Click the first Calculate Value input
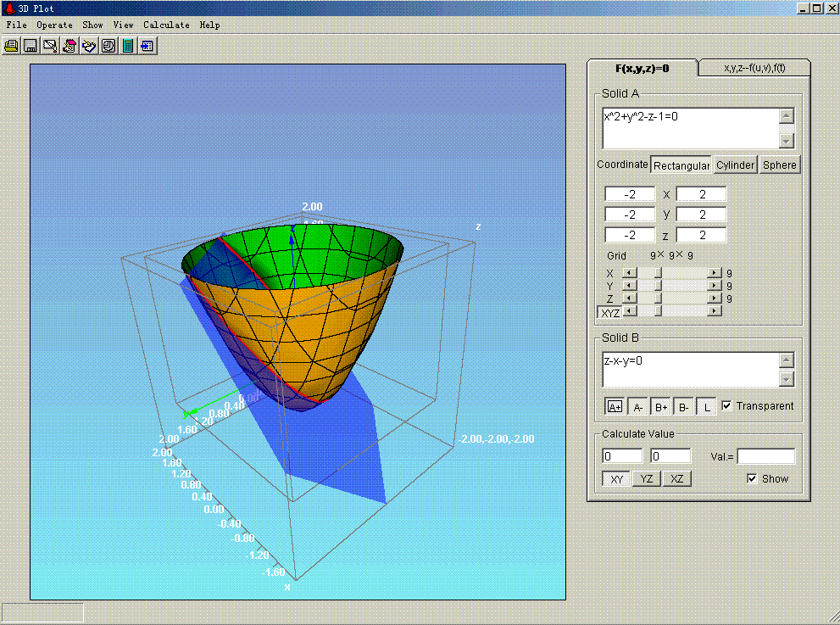 [622, 456]
